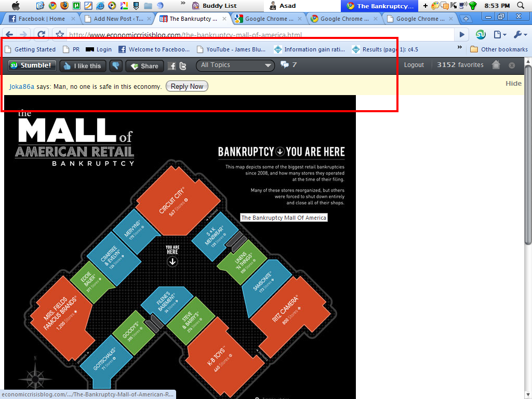Click the 3152 favorites counter

(460, 65)
